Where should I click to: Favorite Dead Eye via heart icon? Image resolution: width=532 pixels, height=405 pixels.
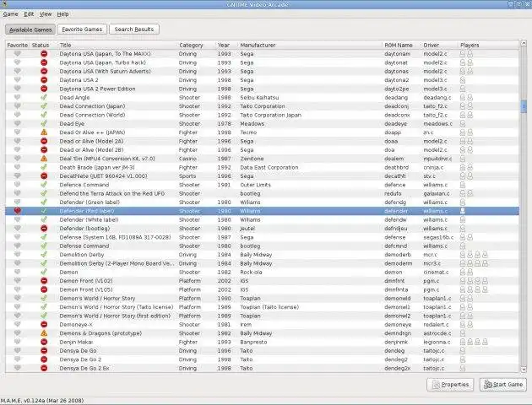17,123
